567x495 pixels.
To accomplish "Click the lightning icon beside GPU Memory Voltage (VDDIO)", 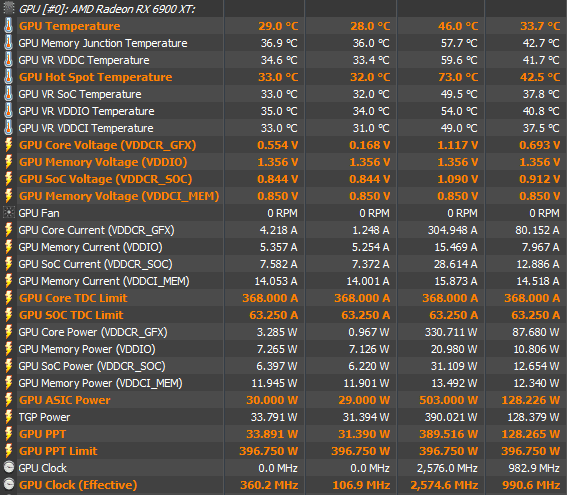I will tap(8, 162).
